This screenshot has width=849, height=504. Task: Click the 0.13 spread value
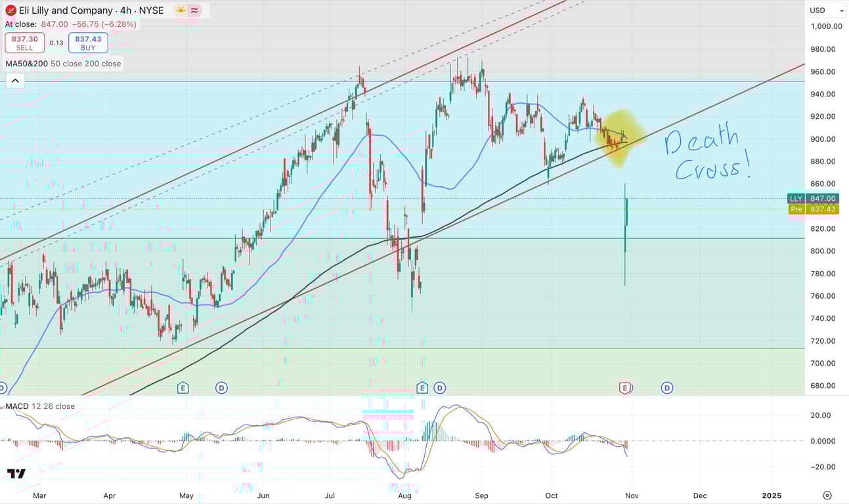[x=56, y=43]
